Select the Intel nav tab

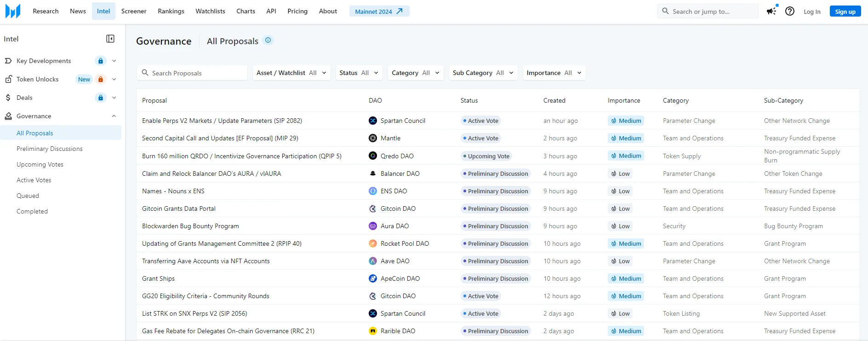103,11
